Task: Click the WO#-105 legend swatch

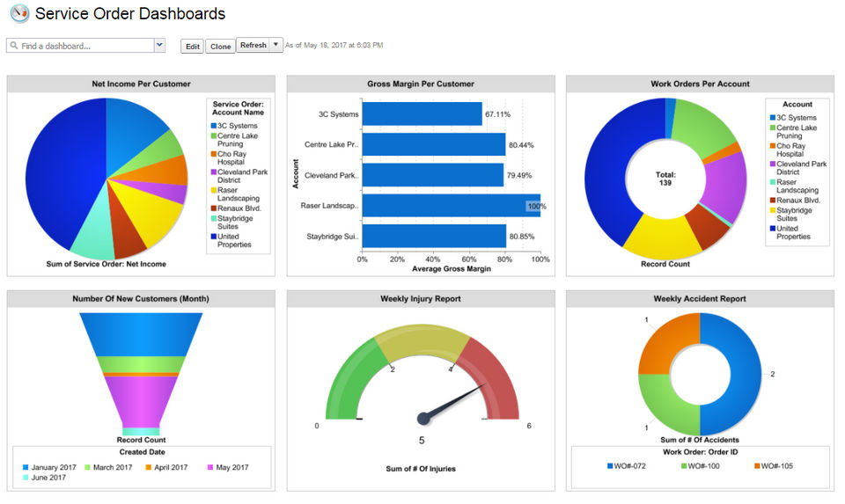Action: 758,466
